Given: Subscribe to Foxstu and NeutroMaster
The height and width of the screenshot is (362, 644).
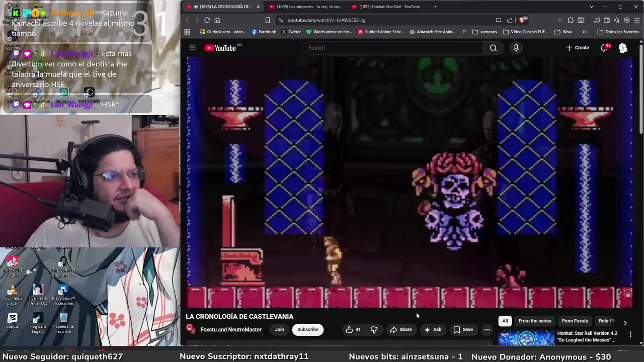Looking at the screenshot, I should click(x=307, y=330).
